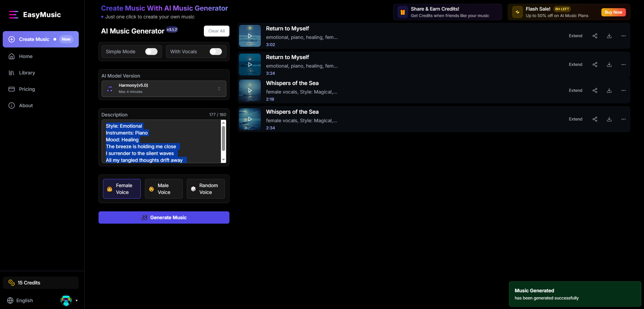644x309 pixels.
Task: Open the Home sidebar item
Action: (x=41, y=56)
